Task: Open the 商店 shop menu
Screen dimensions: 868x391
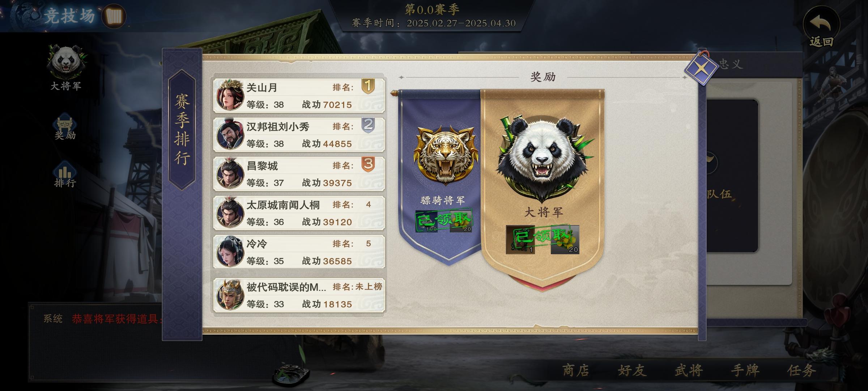Action: (x=576, y=370)
